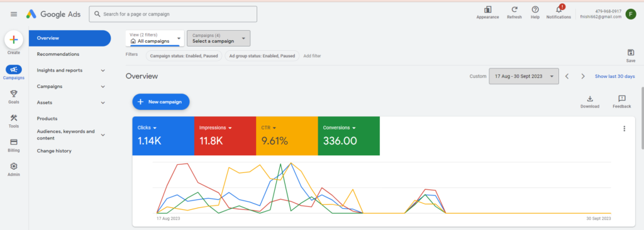
Task: Click Ad group status: Enabled, Paused chip
Action: (262, 56)
